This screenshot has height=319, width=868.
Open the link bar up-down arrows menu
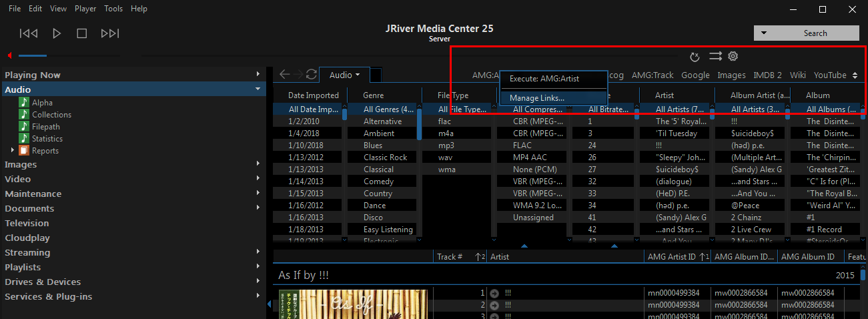pos(855,75)
